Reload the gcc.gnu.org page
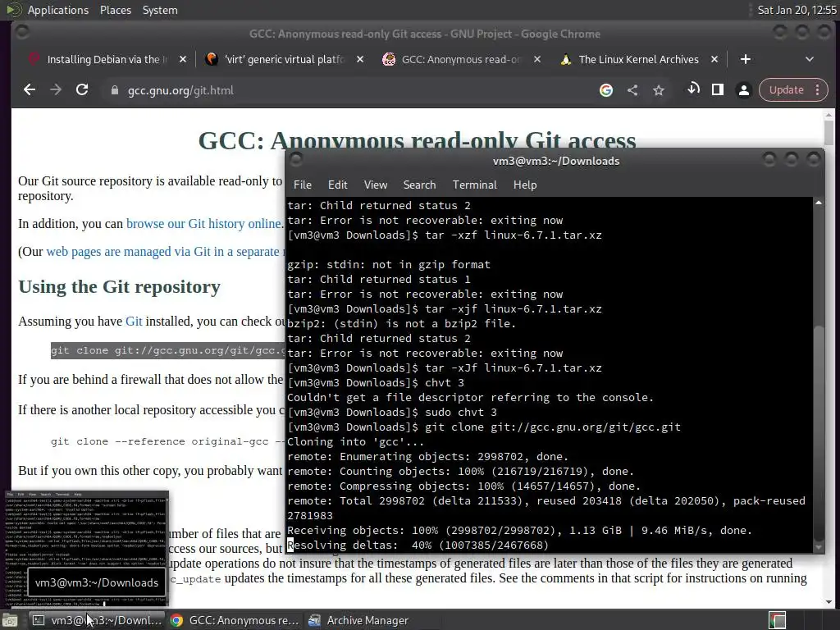Image resolution: width=840 pixels, height=630 pixels. click(x=82, y=90)
